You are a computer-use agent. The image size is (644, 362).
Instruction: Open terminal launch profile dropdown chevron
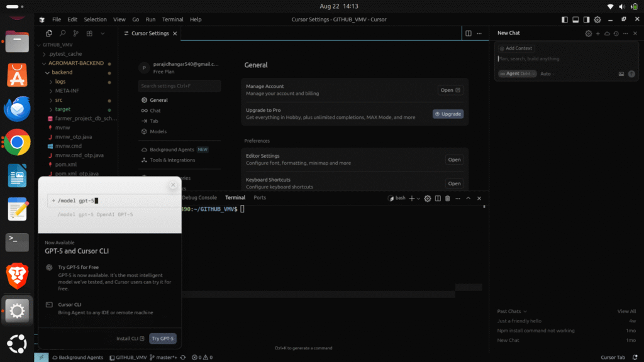tap(418, 199)
